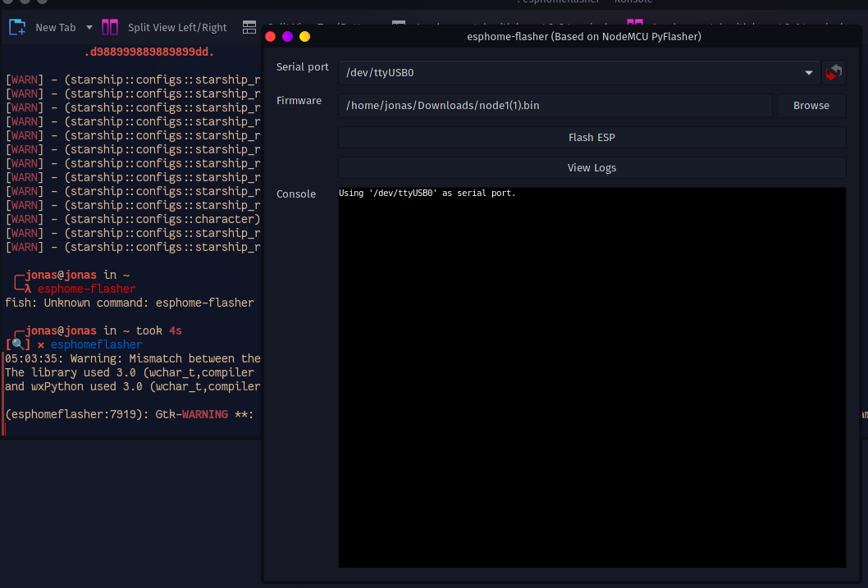Open View Logs
868x588 pixels.
coord(592,167)
